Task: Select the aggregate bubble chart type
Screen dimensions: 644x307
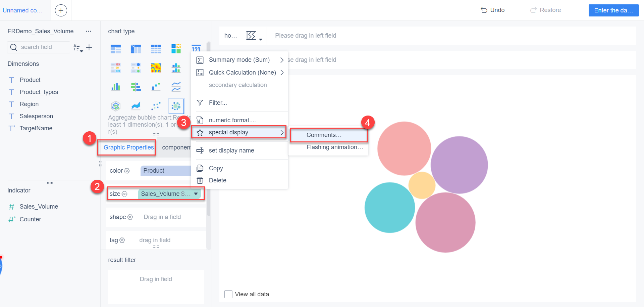Action: point(176,106)
